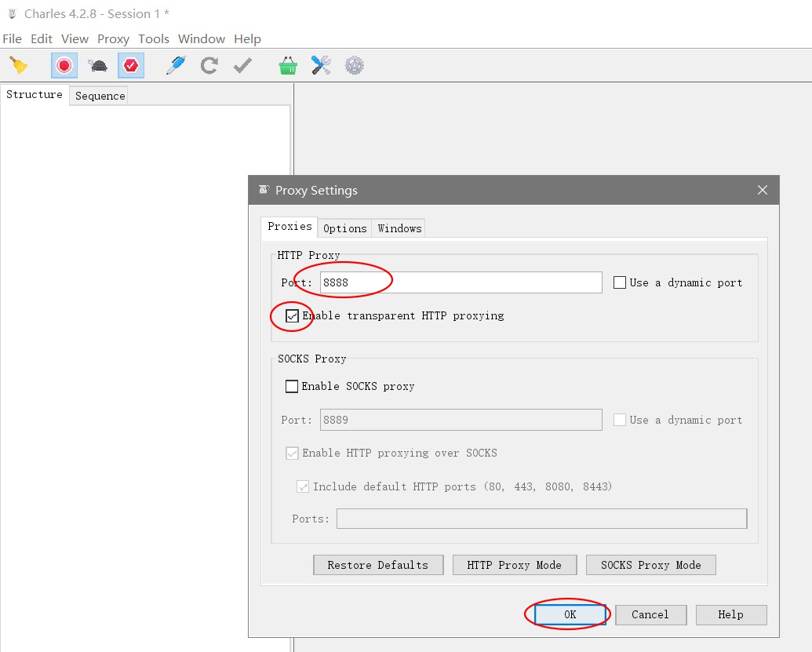
Task: Click the Help button in the dialog
Action: pyautogui.click(x=730, y=614)
